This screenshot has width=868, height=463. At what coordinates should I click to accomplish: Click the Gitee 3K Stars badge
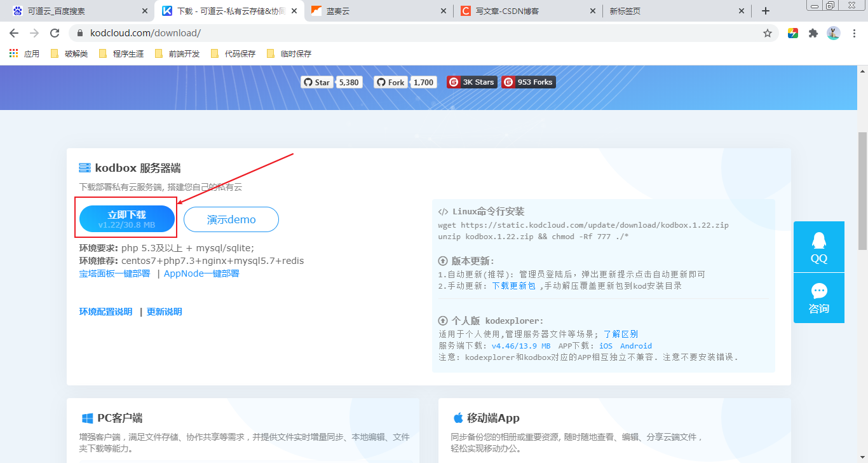pyautogui.click(x=471, y=82)
